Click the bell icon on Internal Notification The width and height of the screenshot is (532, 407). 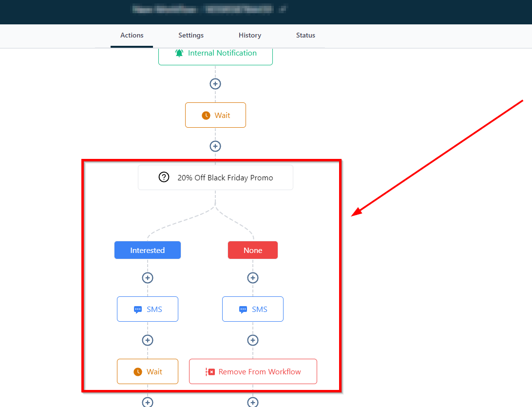[x=179, y=53]
